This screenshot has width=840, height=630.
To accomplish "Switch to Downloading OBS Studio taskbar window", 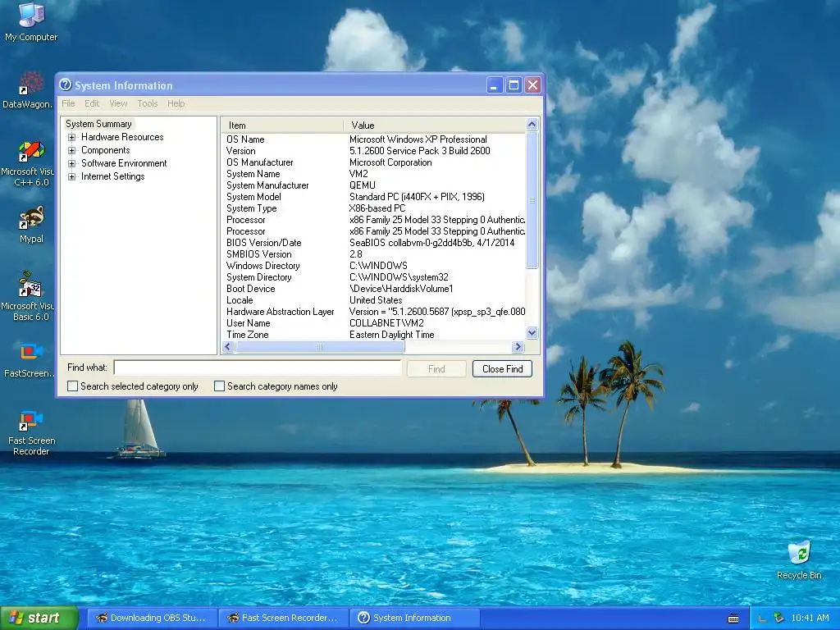I will (x=152, y=618).
